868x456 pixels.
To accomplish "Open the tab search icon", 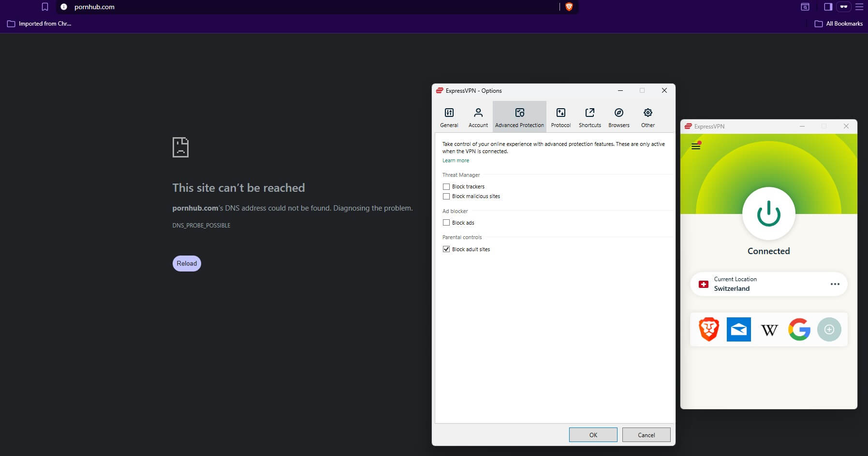I will (x=805, y=7).
